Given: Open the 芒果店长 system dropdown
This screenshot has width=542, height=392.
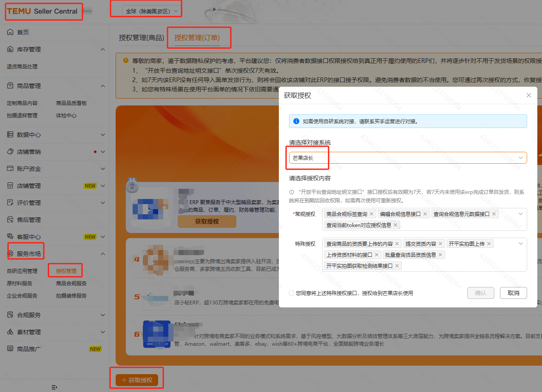Looking at the screenshot, I should pyautogui.click(x=408, y=158).
